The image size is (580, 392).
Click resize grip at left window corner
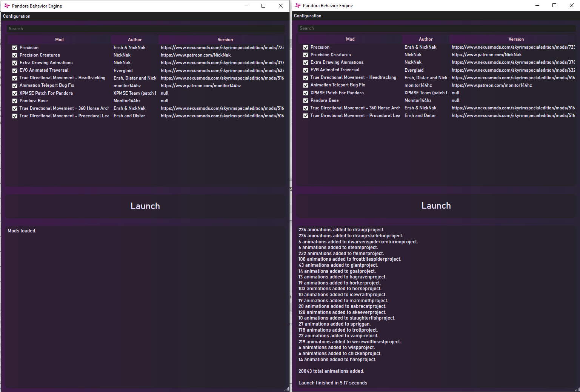pyautogui.click(x=287, y=389)
